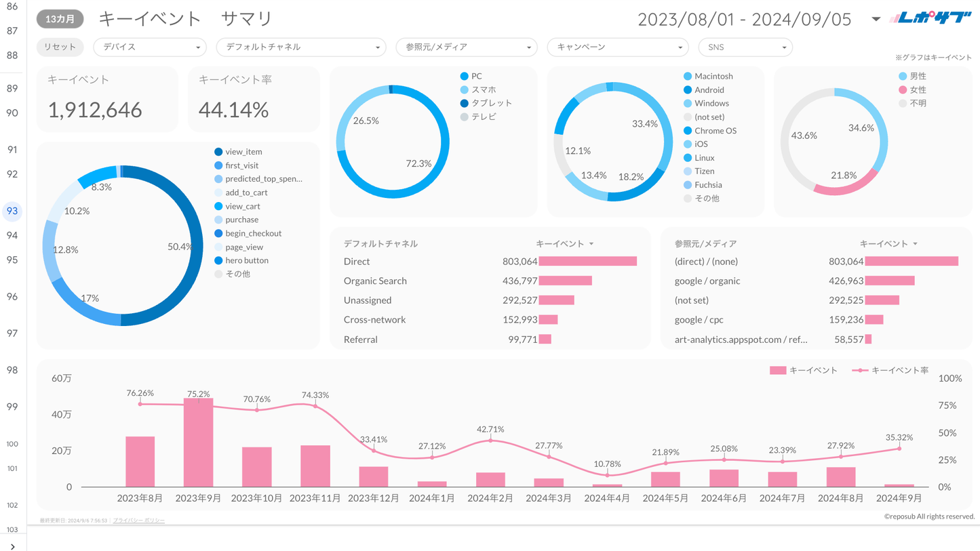Sort 参照元/メディア table by キーイベント arrow
The height and width of the screenshot is (551, 980).
click(x=916, y=244)
